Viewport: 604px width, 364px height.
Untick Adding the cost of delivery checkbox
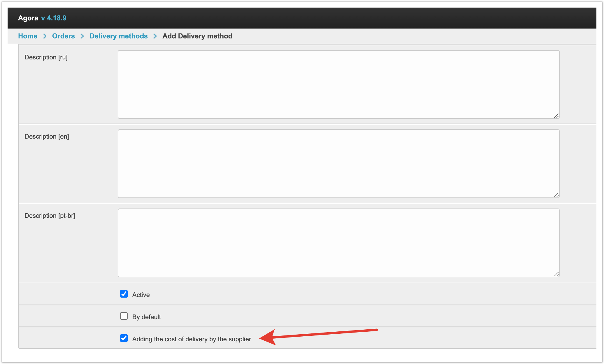pos(124,338)
